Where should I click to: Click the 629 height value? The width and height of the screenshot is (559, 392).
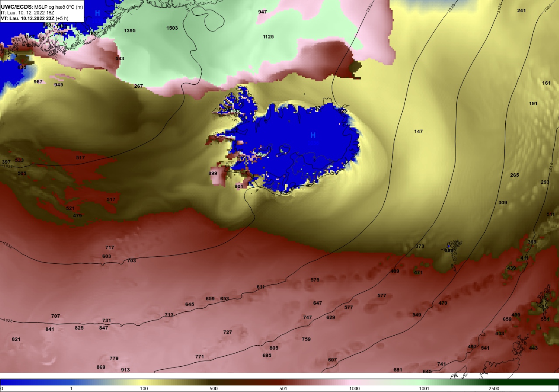click(331, 317)
